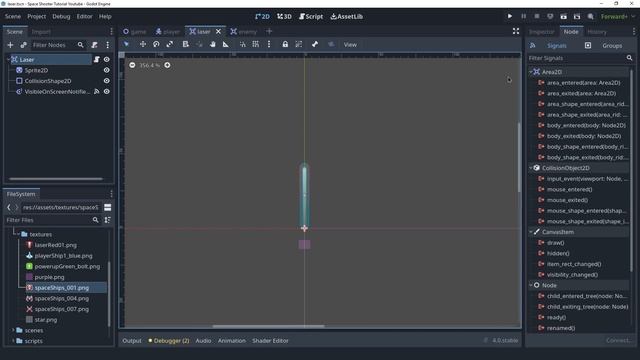
Task: Select the Move Mode tool
Action: coord(143,44)
